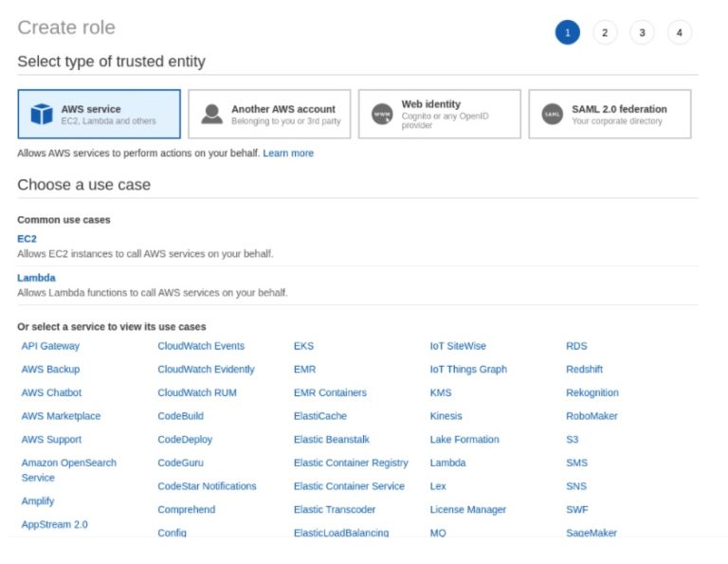Image resolution: width=728 pixels, height=564 pixels.
Task: Open RoboMaker service
Action: coord(591,416)
